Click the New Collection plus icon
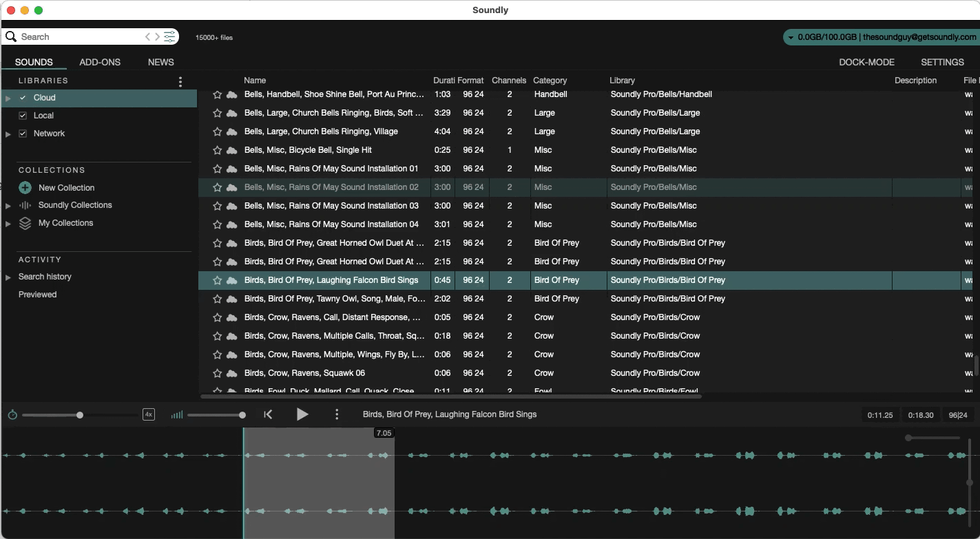Image resolution: width=980 pixels, height=539 pixels. (25, 188)
